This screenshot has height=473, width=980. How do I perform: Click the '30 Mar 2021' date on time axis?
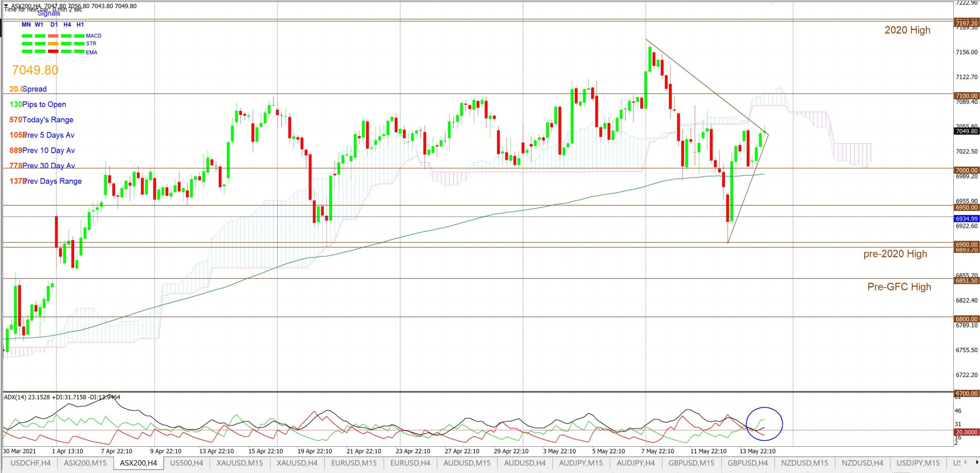(x=19, y=451)
